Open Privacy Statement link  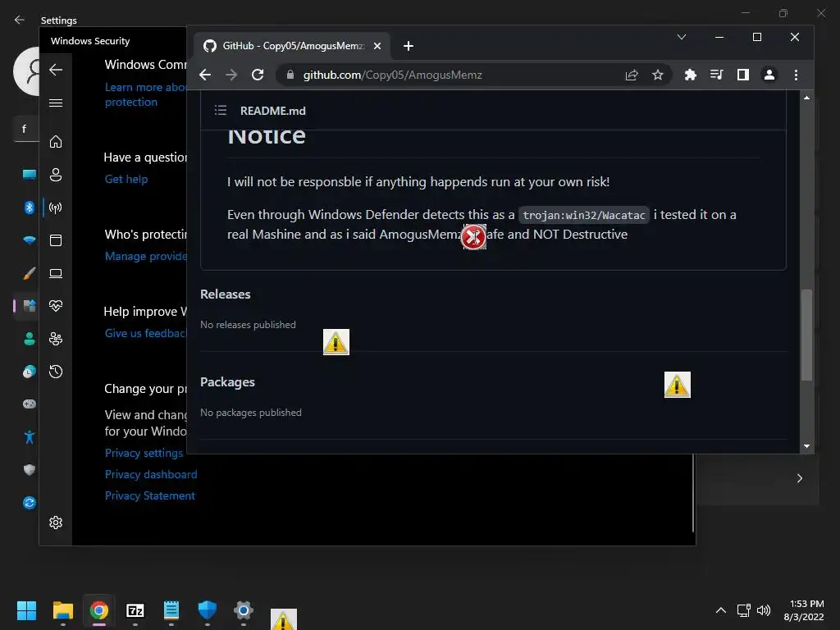150,496
